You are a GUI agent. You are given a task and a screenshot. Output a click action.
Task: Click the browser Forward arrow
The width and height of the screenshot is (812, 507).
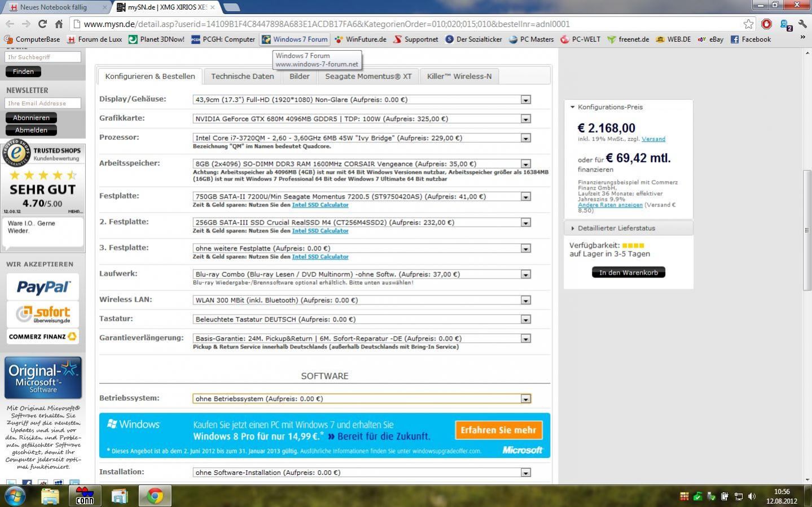(26, 24)
